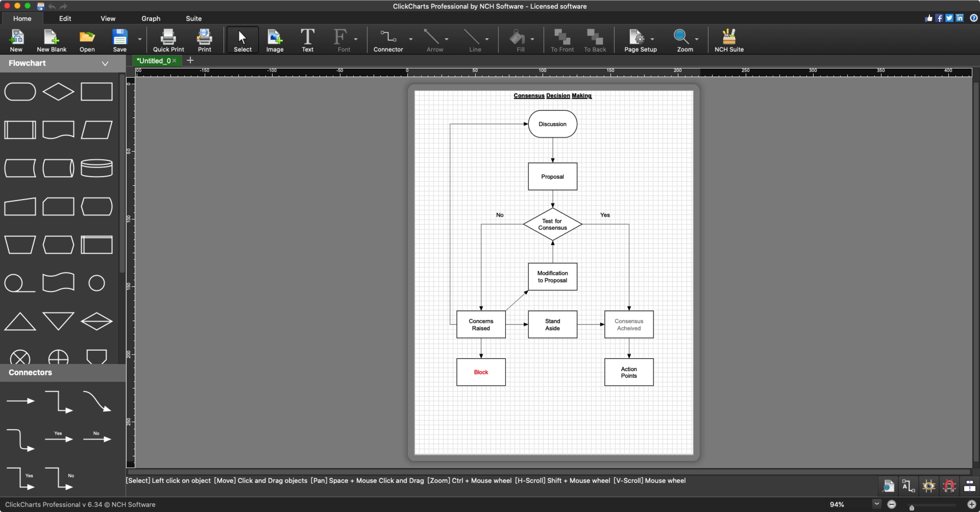The width and height of the screenshot is (980, 512).
Task: Click the Quick Print button
Action: pyautogui.click(x=168, y=40)
